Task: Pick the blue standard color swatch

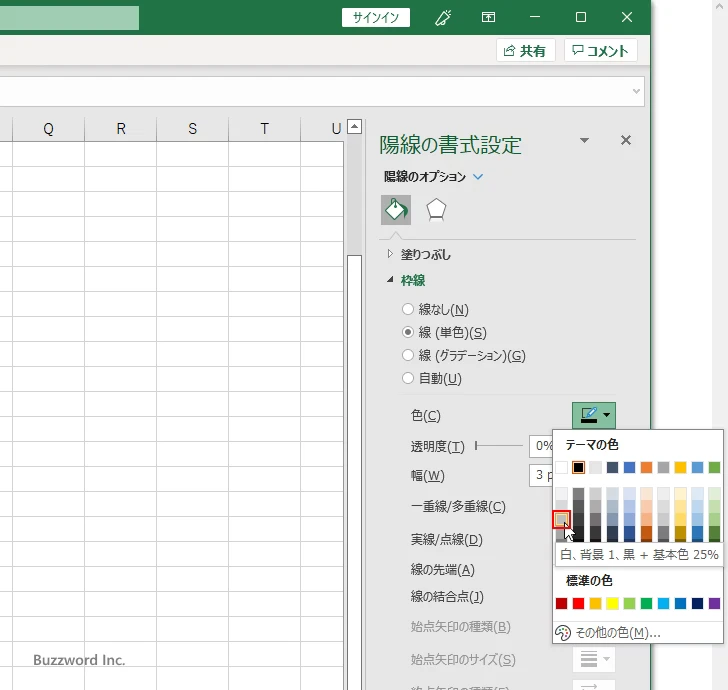Action: tap(681, 603)
